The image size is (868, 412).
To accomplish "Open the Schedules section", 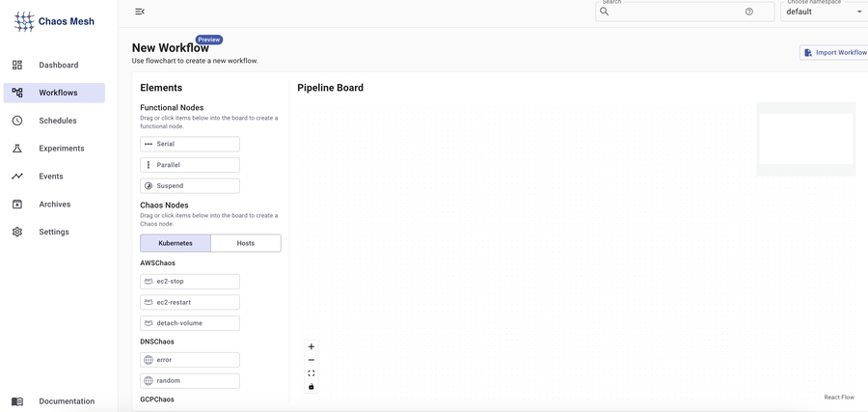I will point(57,121).
